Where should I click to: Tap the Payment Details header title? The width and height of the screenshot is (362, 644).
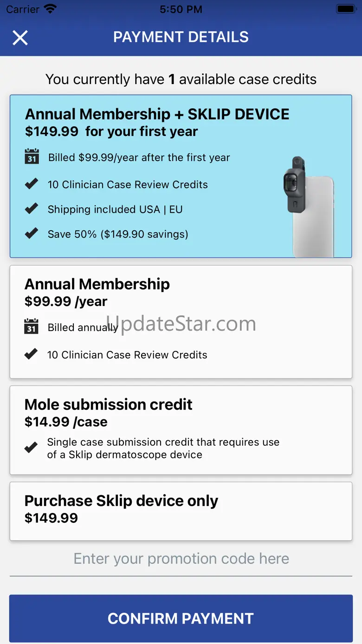click(181, 37)
